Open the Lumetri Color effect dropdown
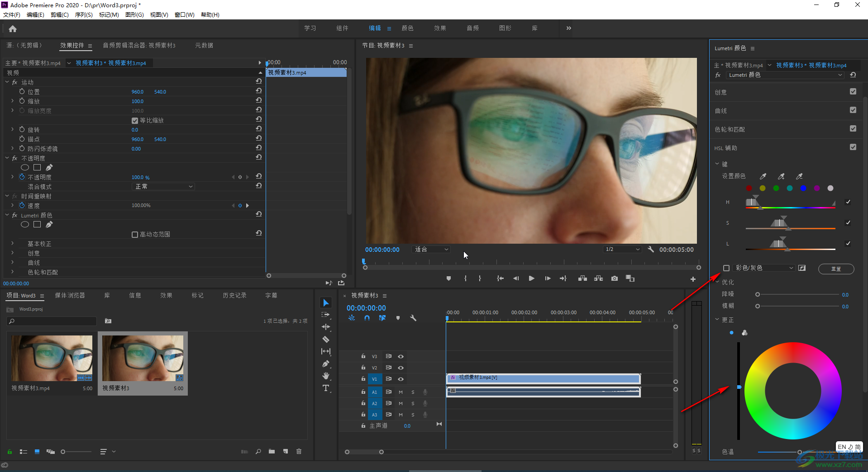Screen dimensions: 868x472 click(x=785, y=75)
